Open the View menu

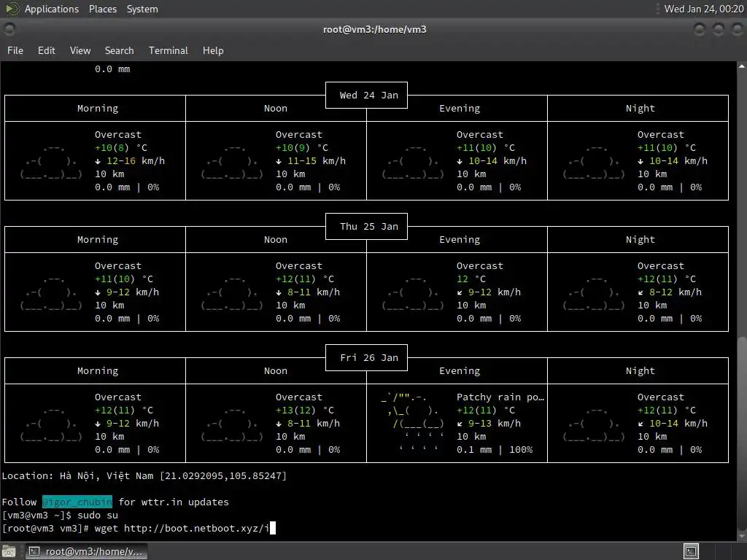(80, 50)
